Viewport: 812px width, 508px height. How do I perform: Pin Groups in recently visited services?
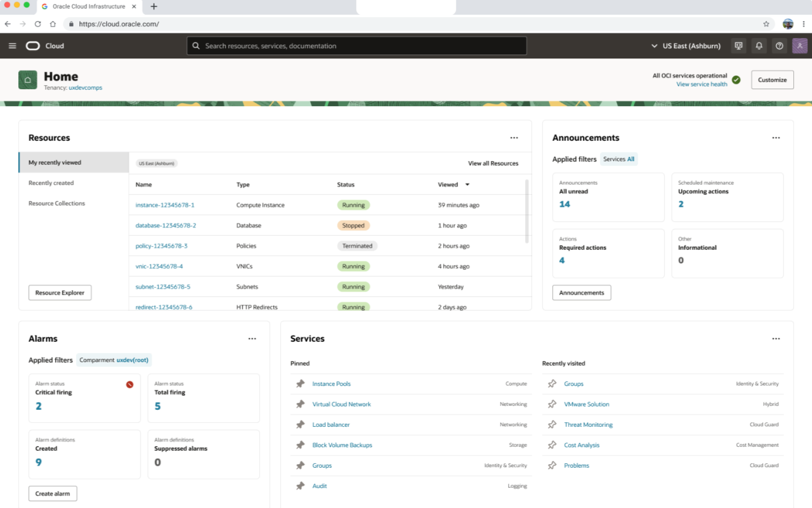tap(552, 384)
